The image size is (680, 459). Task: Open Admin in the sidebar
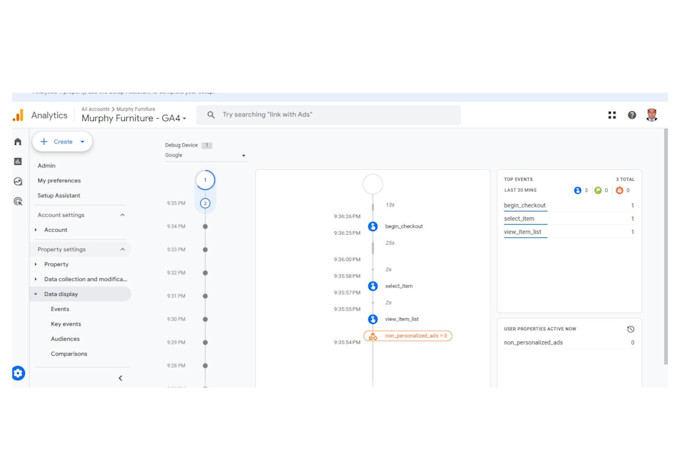(x=46, y=166)
